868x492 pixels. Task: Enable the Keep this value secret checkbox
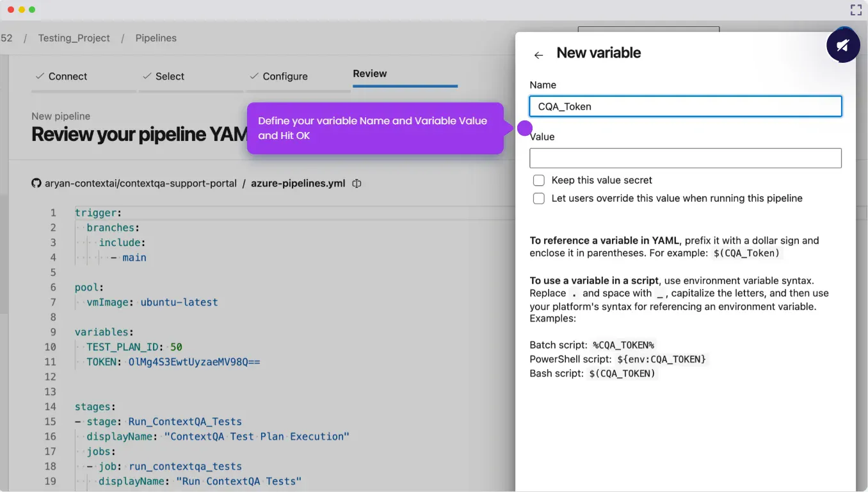tap(539, 181)
